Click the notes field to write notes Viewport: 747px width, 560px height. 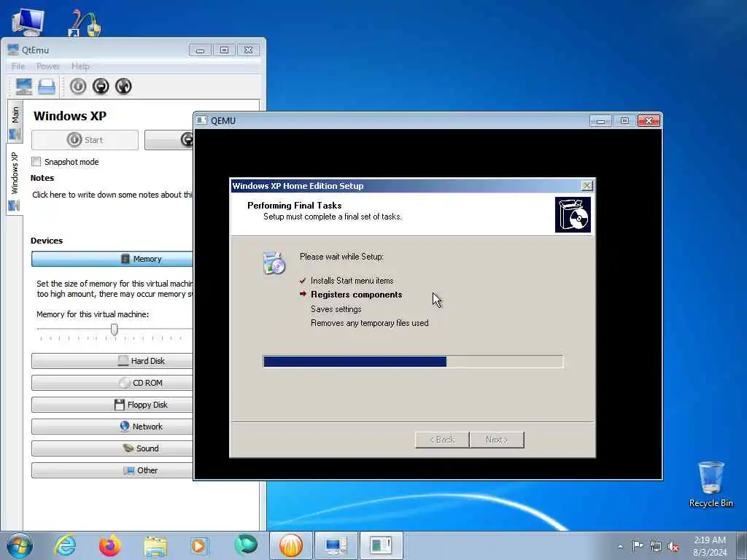112,195
